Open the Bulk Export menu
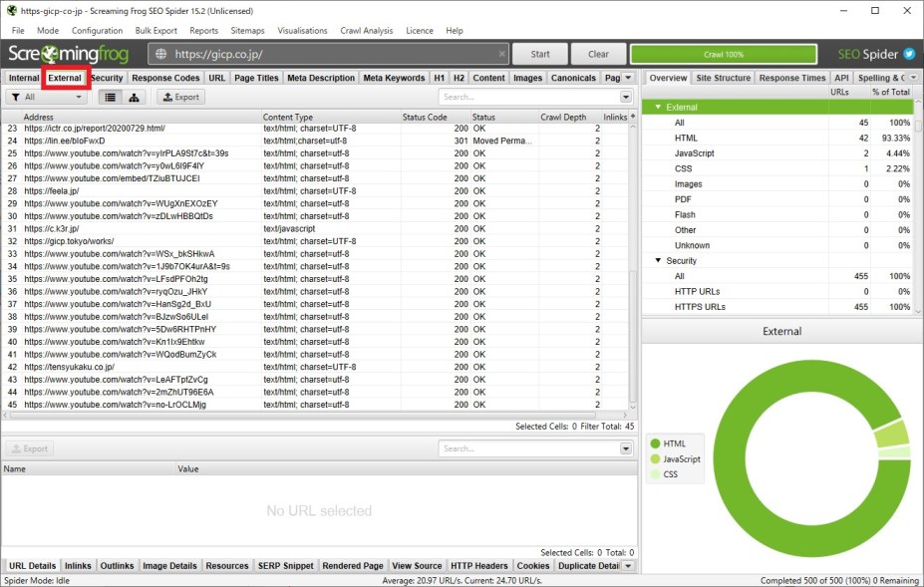This screenshot has height=587, width=924. click(156, 31)
